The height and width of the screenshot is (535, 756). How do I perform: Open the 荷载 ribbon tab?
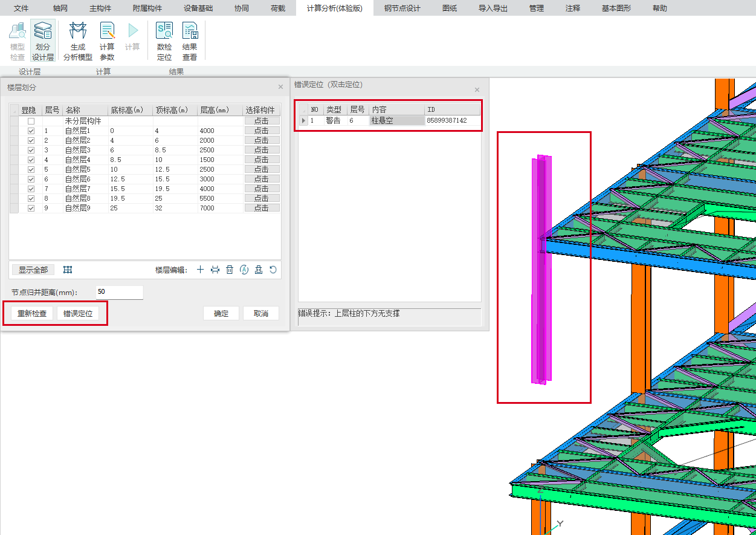[x=278, y=8]
